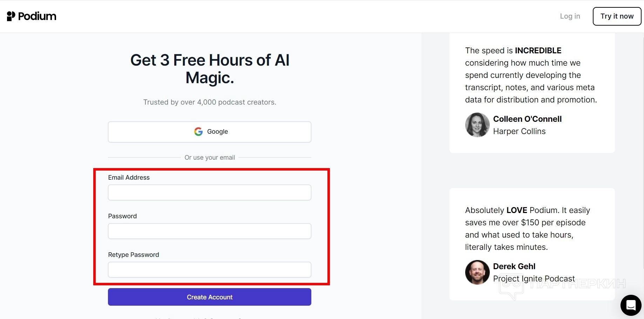Submit with the Create Account button
This screenshot has width=644, height=319.
coord(209,297)
